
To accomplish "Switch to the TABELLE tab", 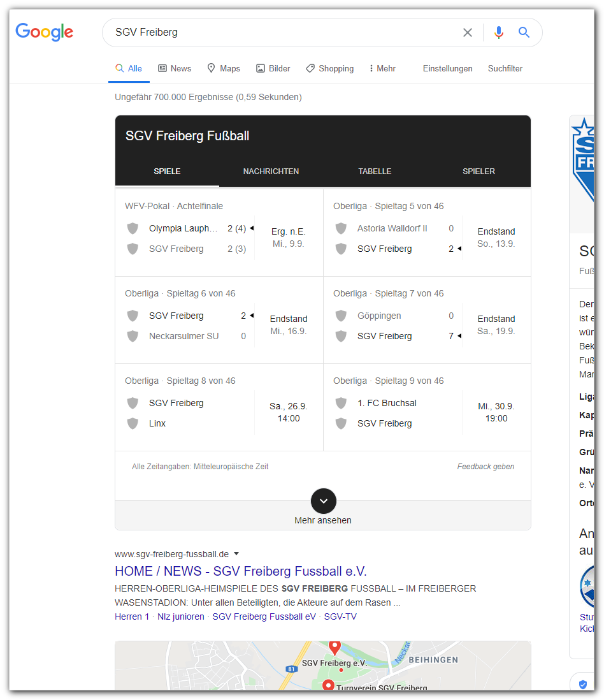I will point(375,171).
